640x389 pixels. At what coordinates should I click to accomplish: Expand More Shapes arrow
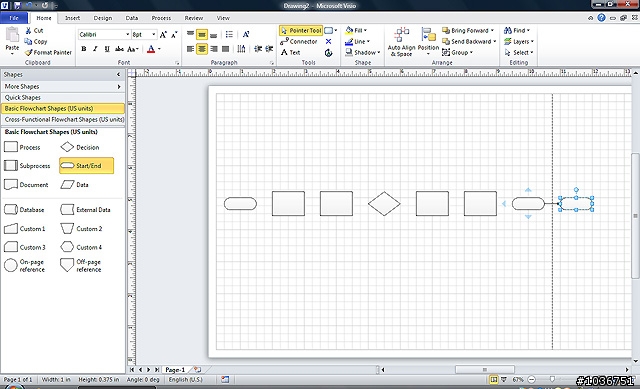point(119,87)
